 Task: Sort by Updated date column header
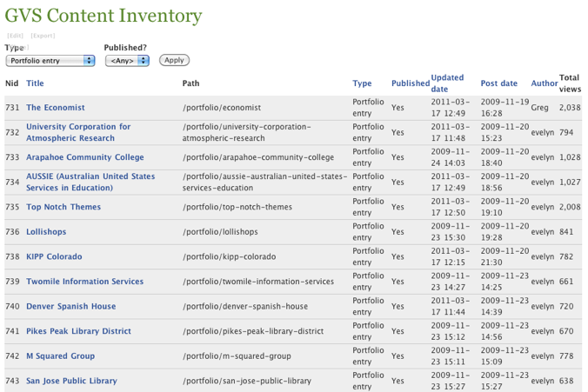pos(447,83)
